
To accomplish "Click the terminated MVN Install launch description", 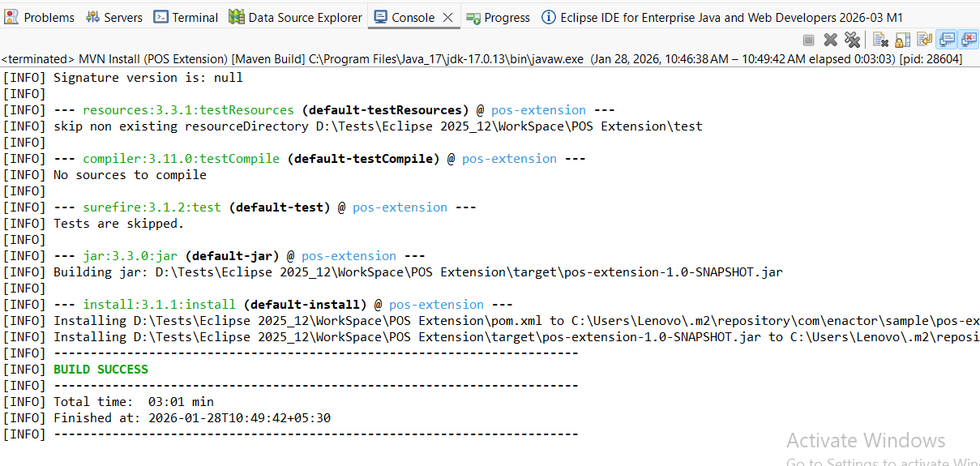I will [324, 59].
